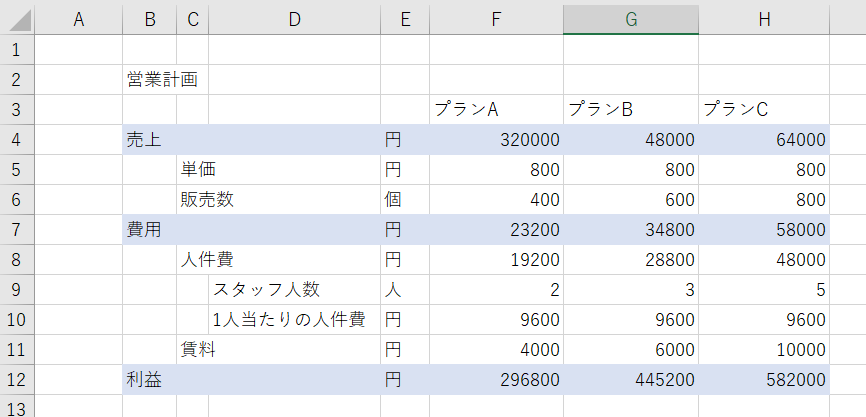The image size is (866, 417).
Task: Click the 売上 label cell
Action: 150,140
